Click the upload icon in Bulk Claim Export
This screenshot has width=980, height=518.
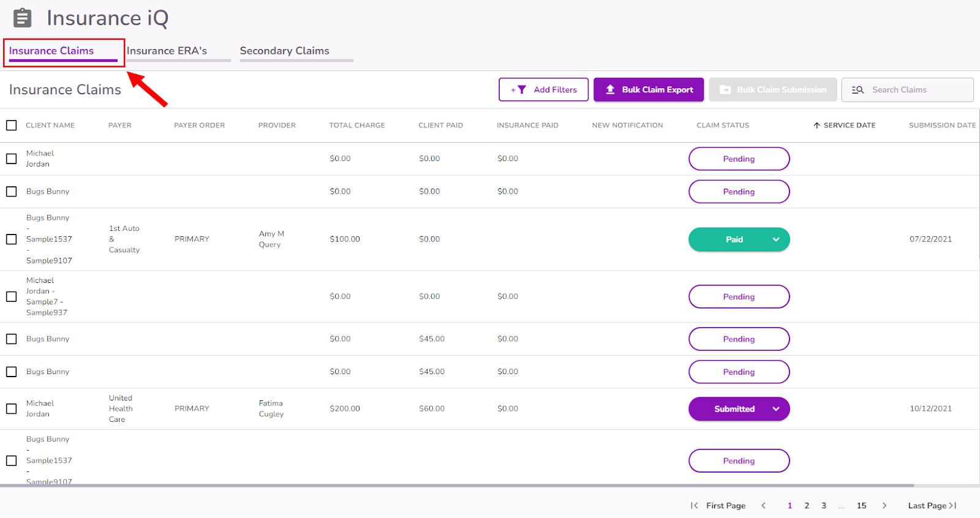pos(610,89)
